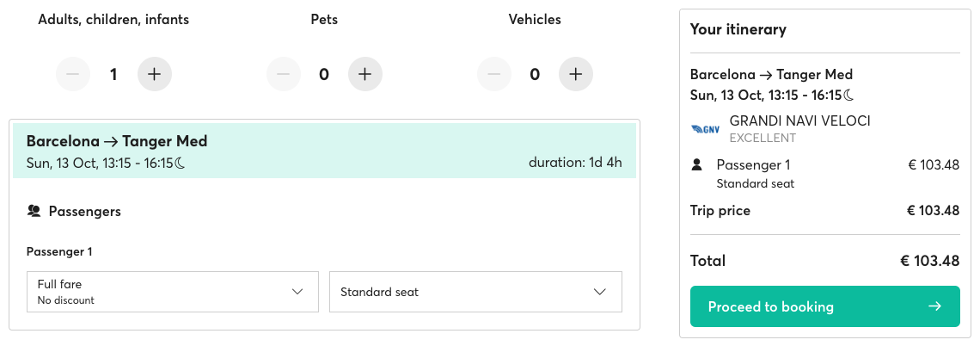Click the minus button under Pets
980x346 pixels.
[x=283, y=75]
